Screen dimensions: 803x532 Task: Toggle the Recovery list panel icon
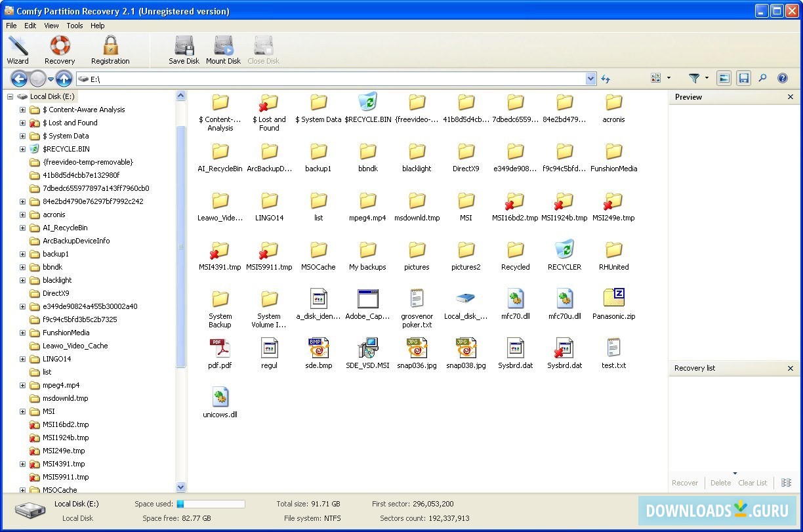pos(744,78)
